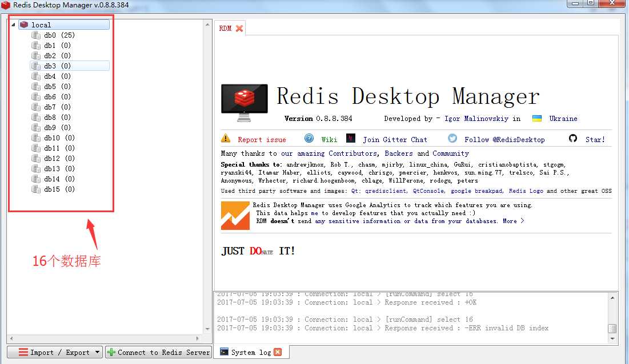629x364 pixels.
Task: Click the warning triangle report icon
Action: pos(226,139)
